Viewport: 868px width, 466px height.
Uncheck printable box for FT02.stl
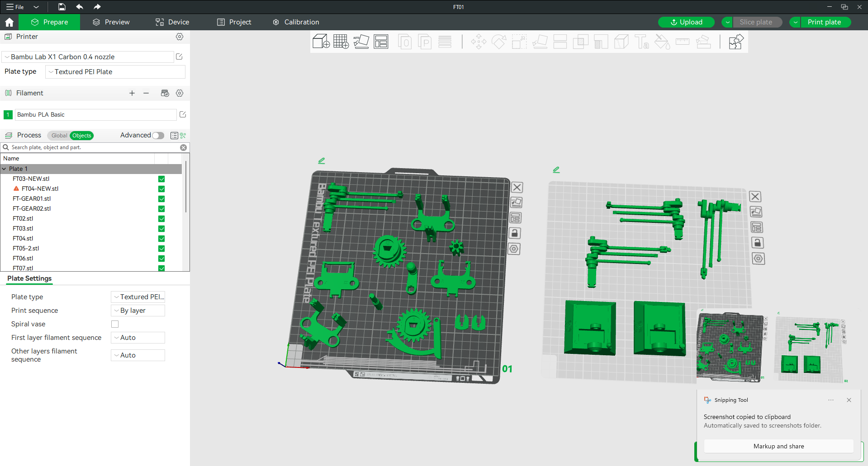[x=161, y=219]
